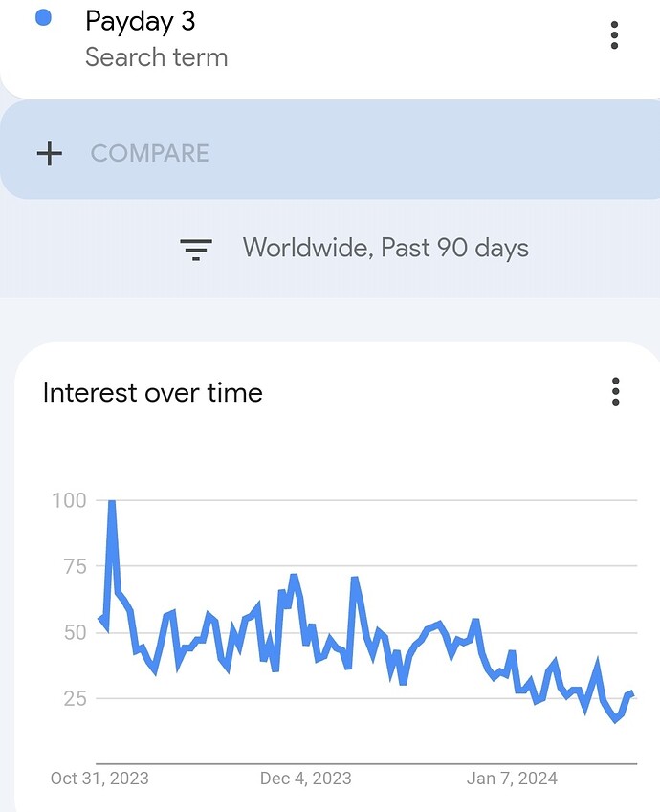Click the plus icon beside COMPARE
This screenshot has width=660, height=812.
pos(49,154)
